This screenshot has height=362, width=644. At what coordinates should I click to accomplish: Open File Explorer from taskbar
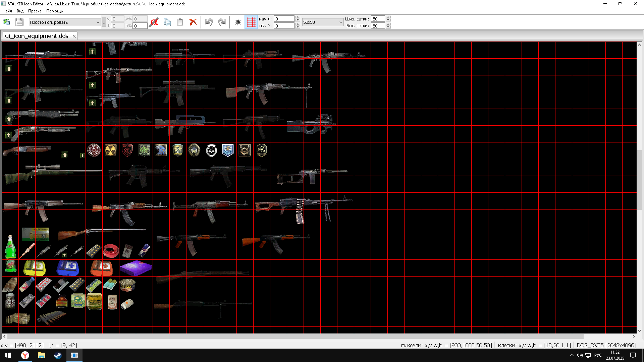pyautogui.click(x=42, y=355)
